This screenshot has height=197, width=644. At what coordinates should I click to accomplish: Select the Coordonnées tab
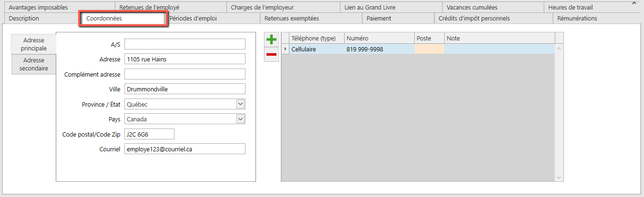pos(123,19)
